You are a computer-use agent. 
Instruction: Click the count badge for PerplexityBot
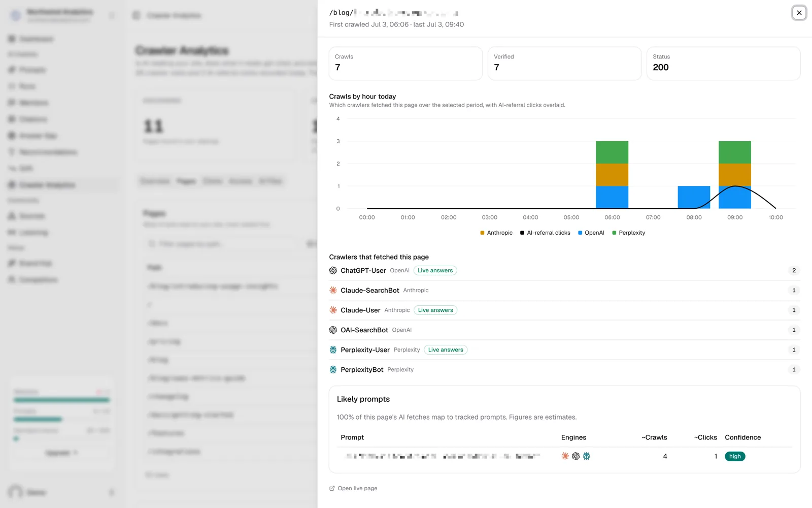coord(794,370)
